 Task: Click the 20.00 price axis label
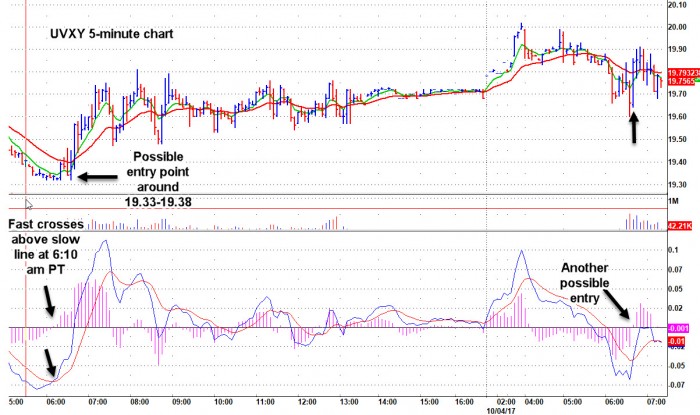[x=677, y=27]
